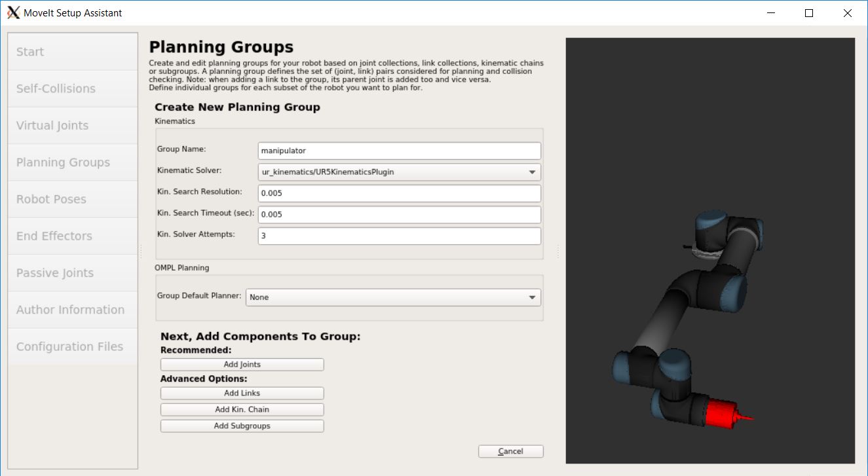Go to Author Information
868x476 pixels.
pyautogui.click(x=72, y=309)
